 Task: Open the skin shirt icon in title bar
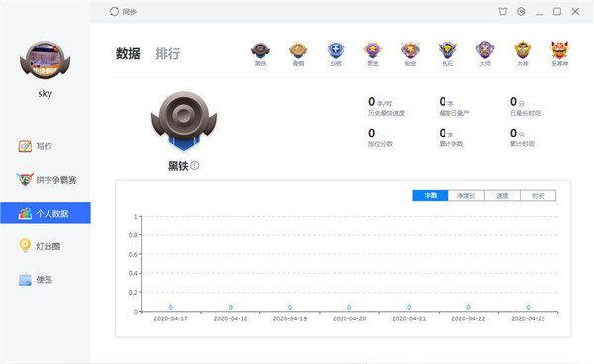[502, 11]
